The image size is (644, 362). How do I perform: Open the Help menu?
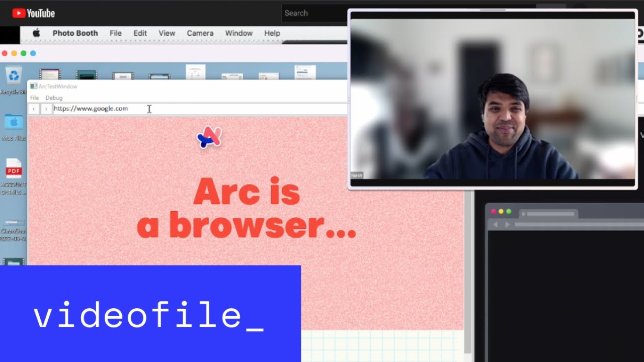[272, 33]
